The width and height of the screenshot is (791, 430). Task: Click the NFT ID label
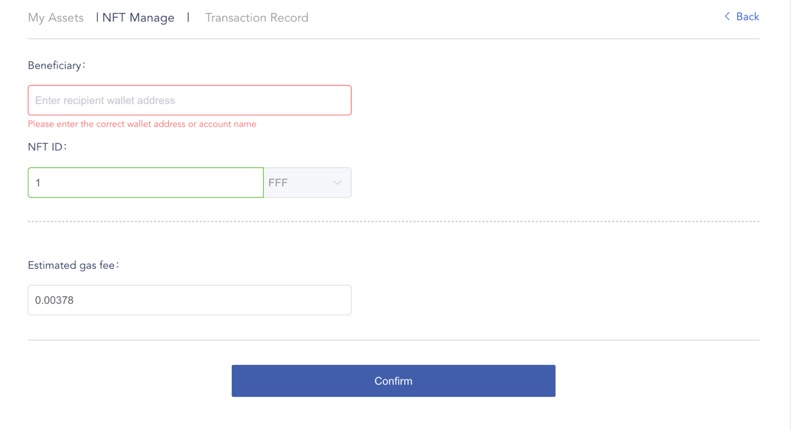tap(47, 147)
